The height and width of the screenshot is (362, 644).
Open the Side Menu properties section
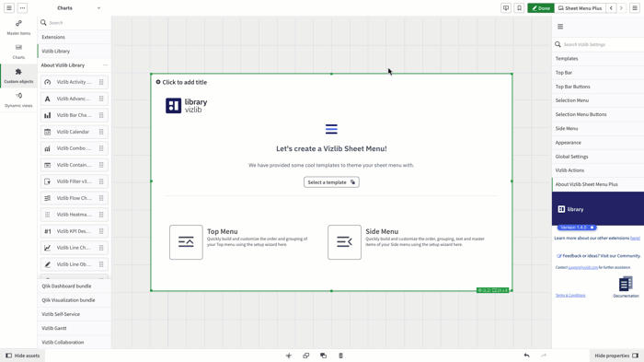[598, 128]
